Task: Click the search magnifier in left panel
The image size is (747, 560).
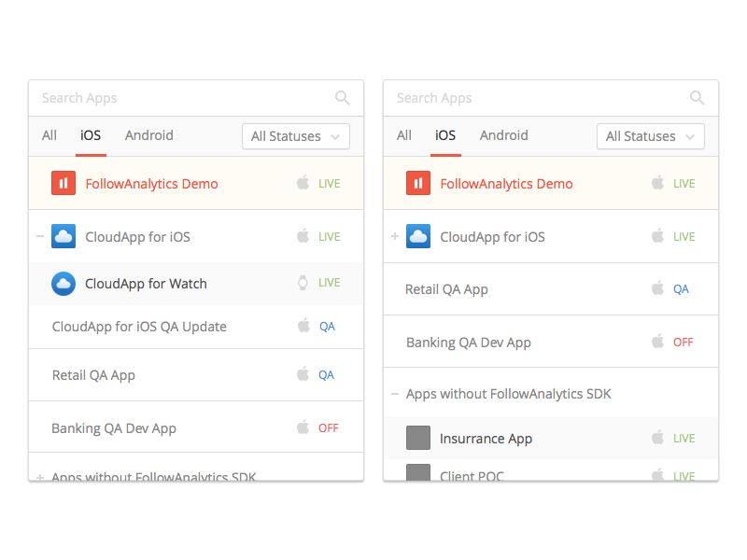Action: [x=342, y=98]
